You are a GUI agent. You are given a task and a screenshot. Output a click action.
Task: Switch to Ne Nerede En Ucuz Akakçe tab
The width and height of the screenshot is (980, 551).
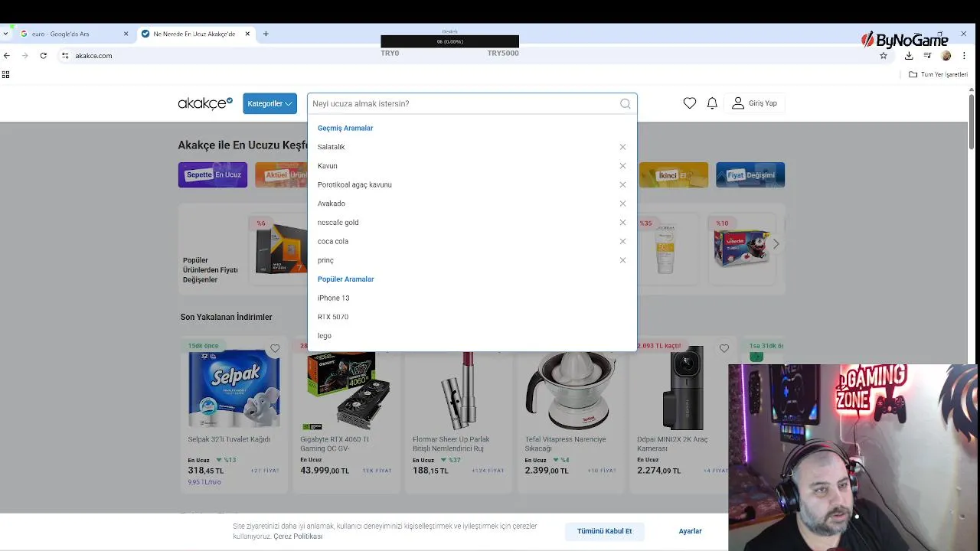[x=194, y=34]
